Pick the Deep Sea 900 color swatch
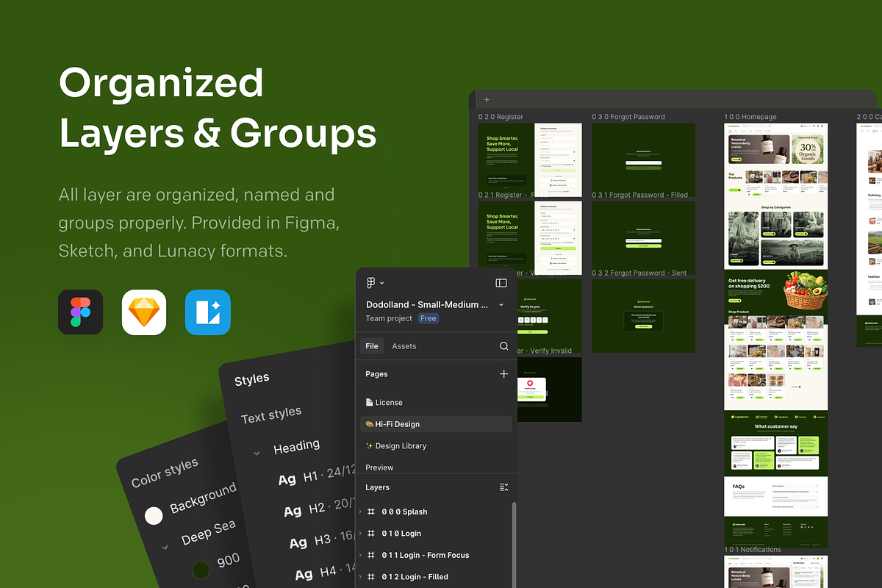The image size is (882, 588). click(x=200, y=570)
